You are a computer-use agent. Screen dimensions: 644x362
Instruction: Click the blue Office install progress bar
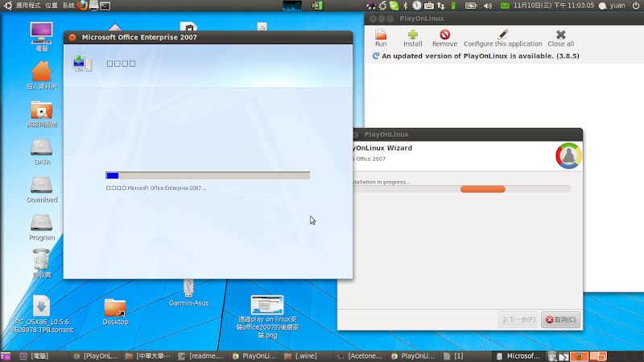pos(208,175)
